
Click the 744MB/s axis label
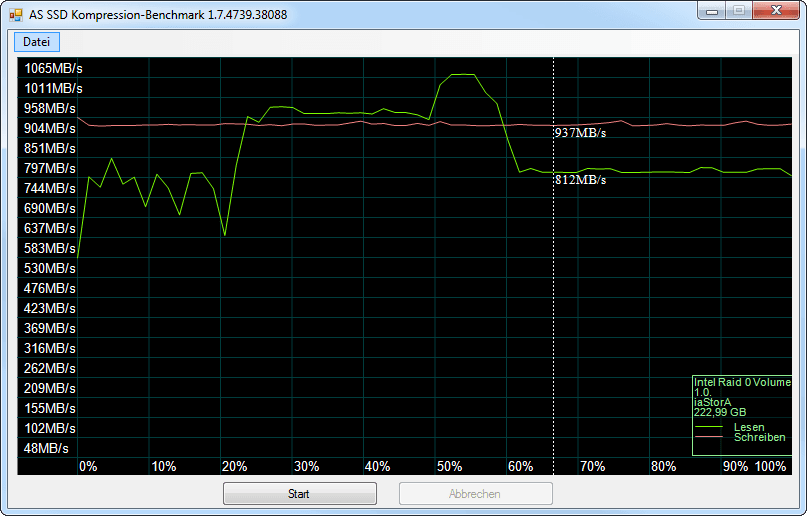pyautogui.click(x=50, y=188)
